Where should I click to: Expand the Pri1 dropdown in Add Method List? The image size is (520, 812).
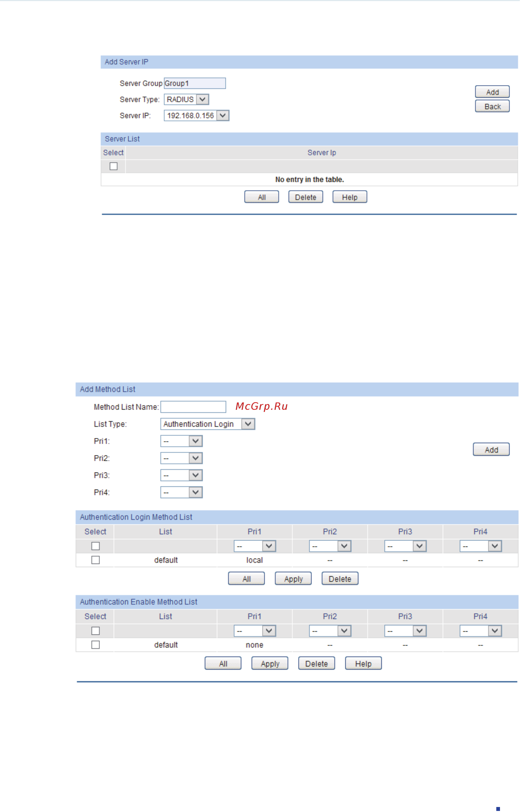(x=196, y=441)
